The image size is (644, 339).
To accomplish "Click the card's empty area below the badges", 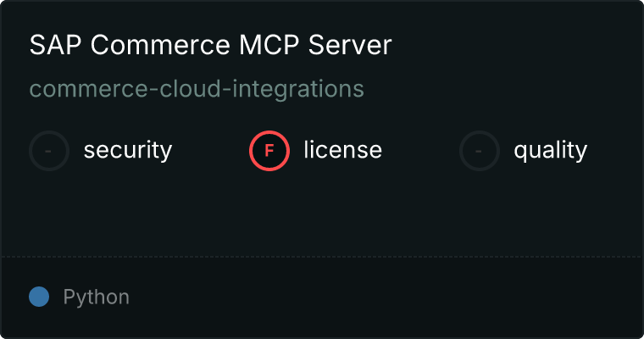I will 322,212.
